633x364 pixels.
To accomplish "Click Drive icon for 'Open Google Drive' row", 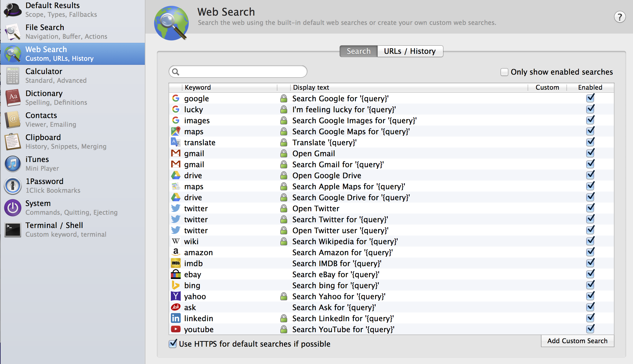I will click(176, 175).
